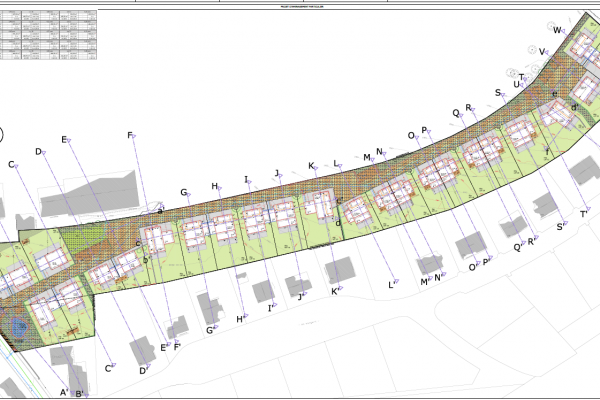Screen dimensions: 600x400
Task: Click the section label L'
Action: [x=391, y=285]
